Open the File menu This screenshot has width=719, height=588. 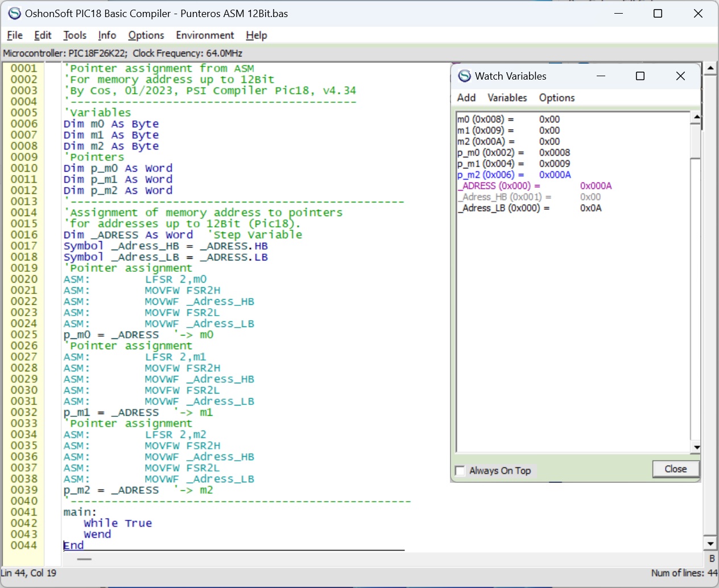pyautogui.click(x=15, y=35)
